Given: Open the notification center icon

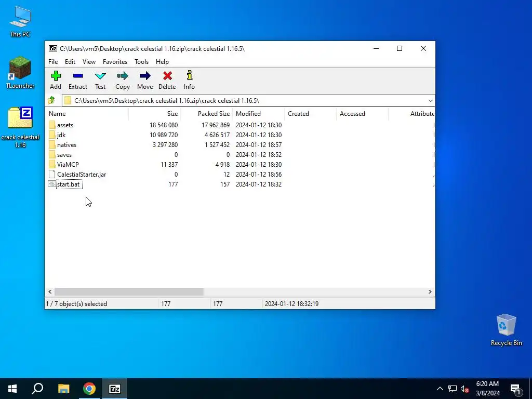Looking at the screenshot, I should pyautogui.click(x=515, y=389).
